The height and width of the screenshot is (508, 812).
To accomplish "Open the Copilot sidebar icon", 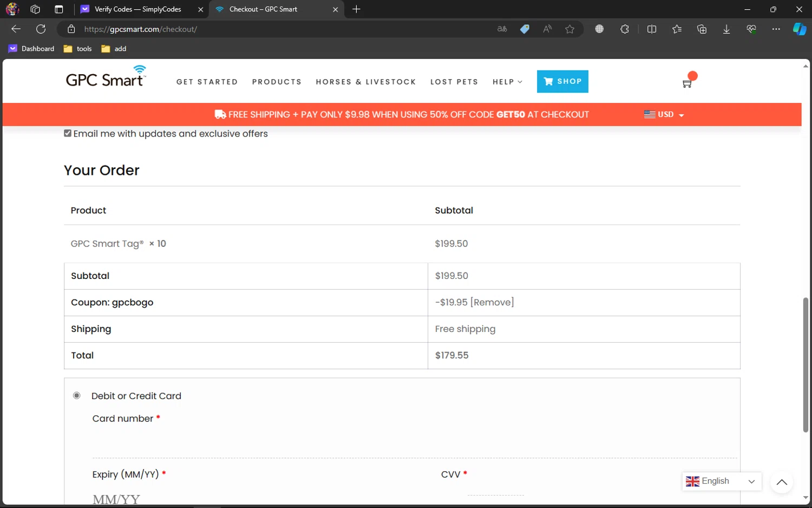I will coord(800,29).
